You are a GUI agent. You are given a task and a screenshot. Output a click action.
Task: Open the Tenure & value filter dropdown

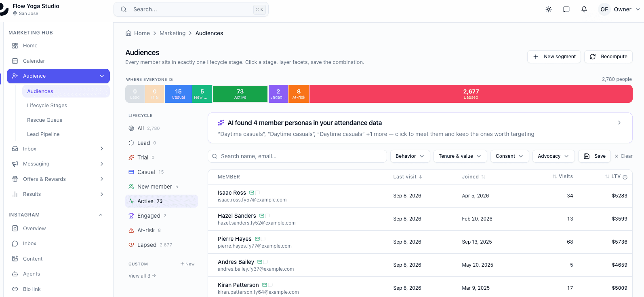tap(460, 156)
